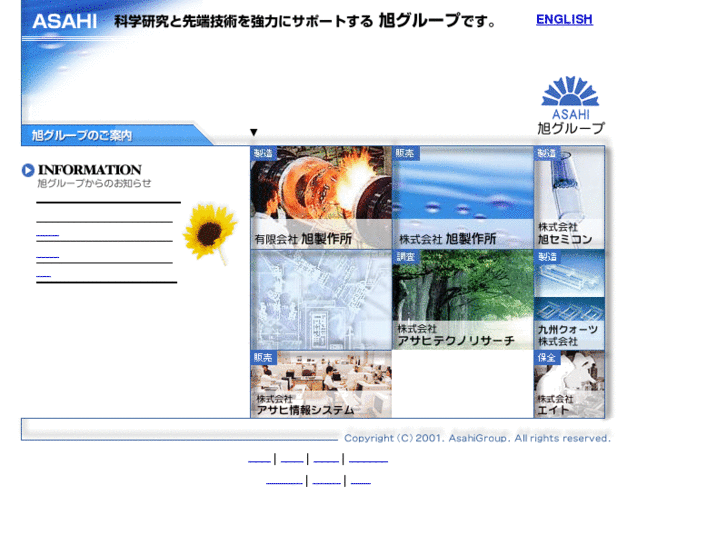Screen dimensions: 727x545
Task: Click the ASAHI logo in header
Action: click(64, 22)
